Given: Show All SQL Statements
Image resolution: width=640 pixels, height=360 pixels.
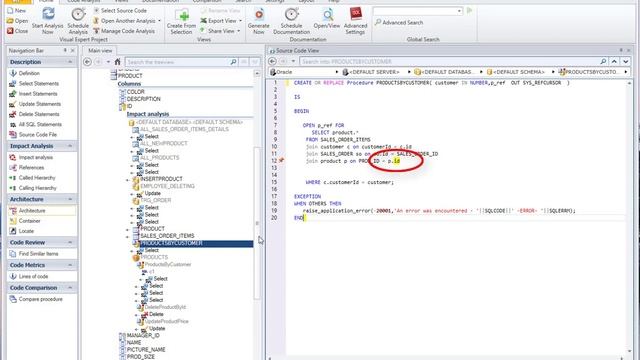Looking at the screenshot, I should coord(35,124).
